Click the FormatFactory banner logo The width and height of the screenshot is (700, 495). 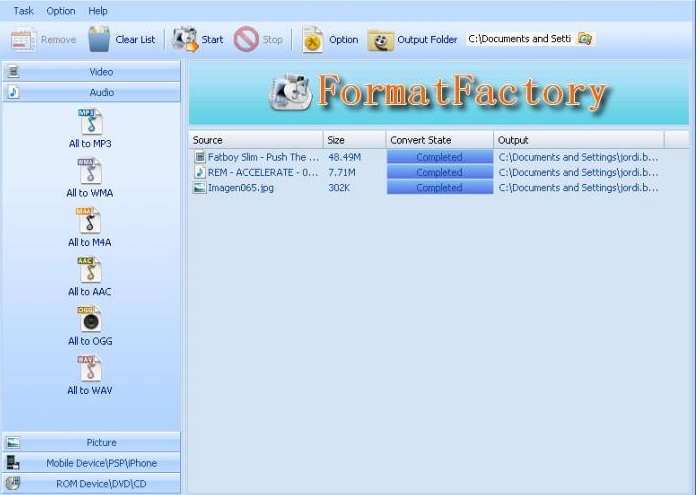[438, 93]
